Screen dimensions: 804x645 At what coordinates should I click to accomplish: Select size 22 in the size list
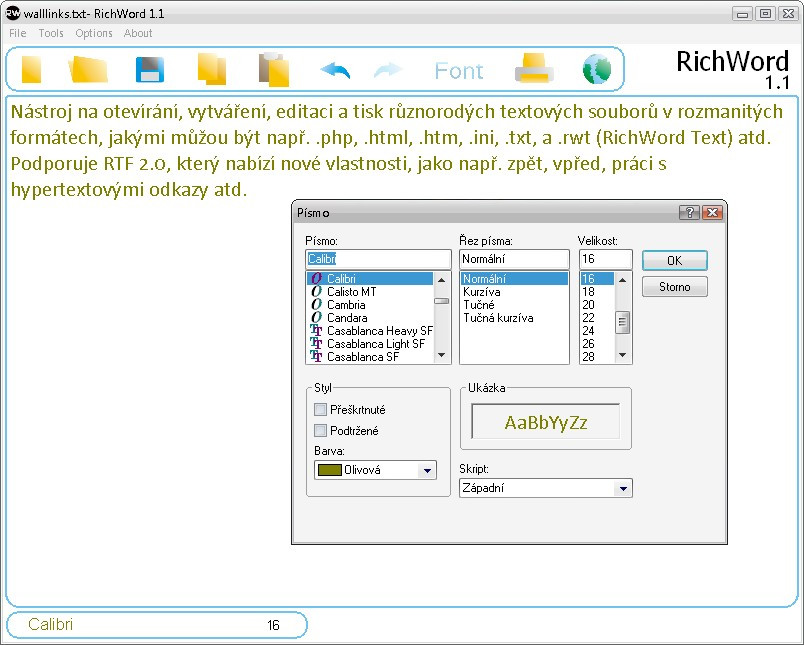597,318
